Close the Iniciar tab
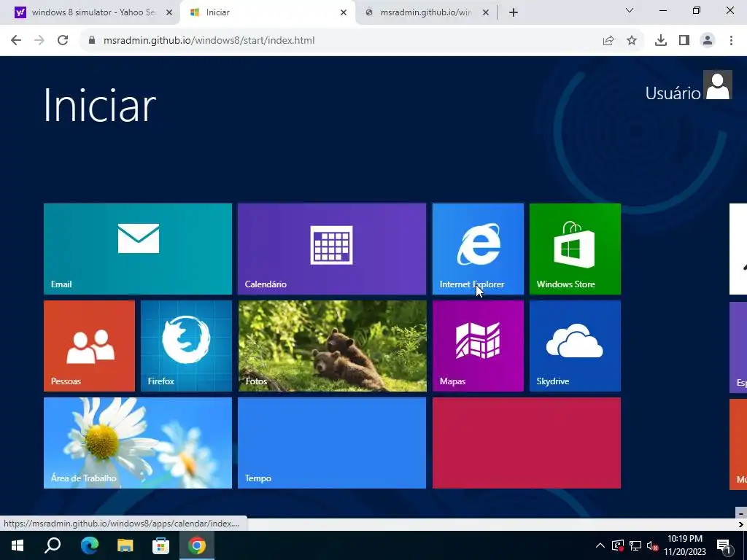Screen dimensions: 747x560 [344, 12]
